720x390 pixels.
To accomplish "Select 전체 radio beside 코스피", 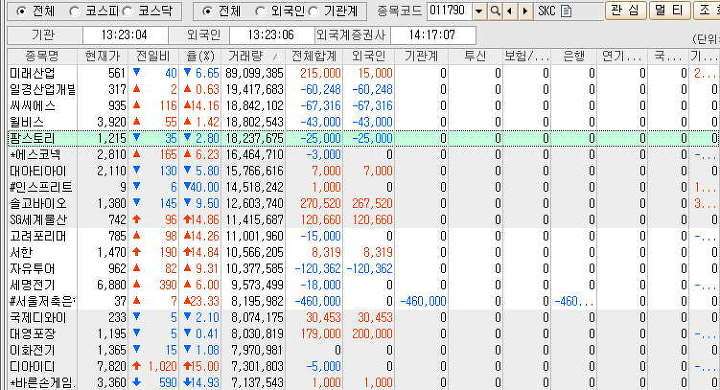I will click(x=21, y=11).
